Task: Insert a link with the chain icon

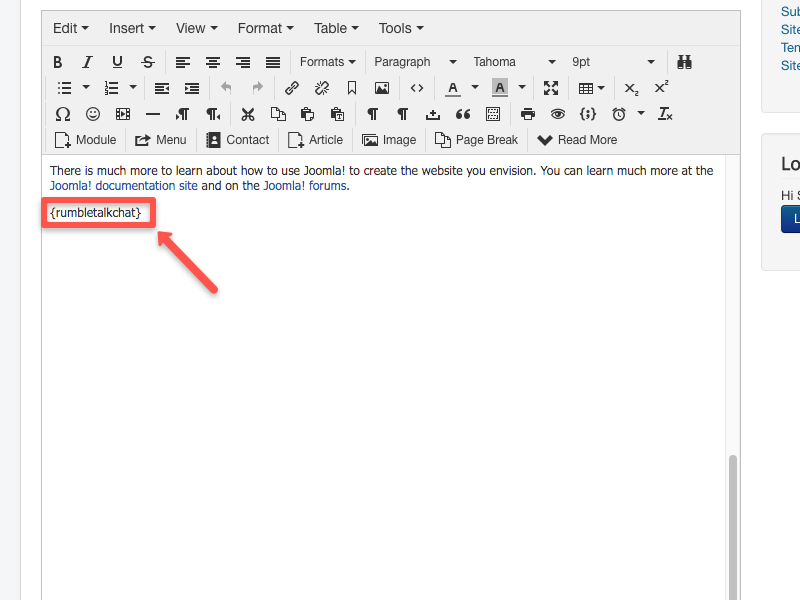Action: coord(292,88)
